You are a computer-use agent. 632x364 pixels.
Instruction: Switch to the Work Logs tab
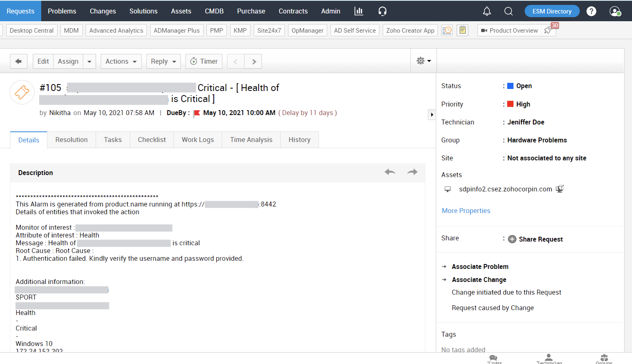(x=197, y=140)
